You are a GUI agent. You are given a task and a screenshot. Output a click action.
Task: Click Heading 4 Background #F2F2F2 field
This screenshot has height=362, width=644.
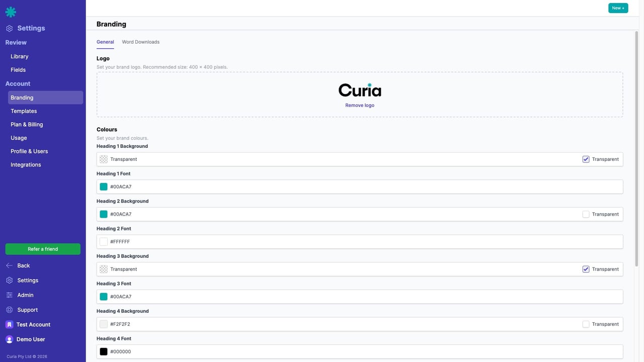tap(360, 324)
